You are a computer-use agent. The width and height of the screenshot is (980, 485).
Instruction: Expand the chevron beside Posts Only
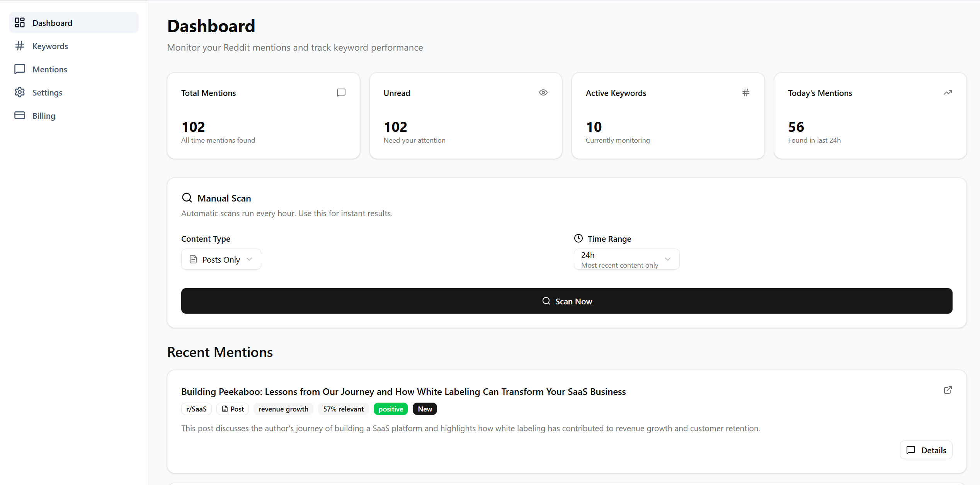coord(249,259)
